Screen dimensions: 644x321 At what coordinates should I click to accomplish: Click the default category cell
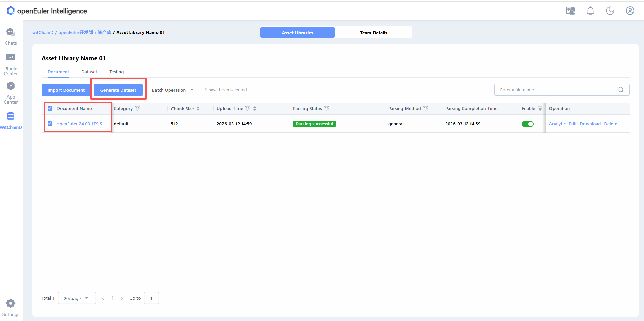point(121,124)
